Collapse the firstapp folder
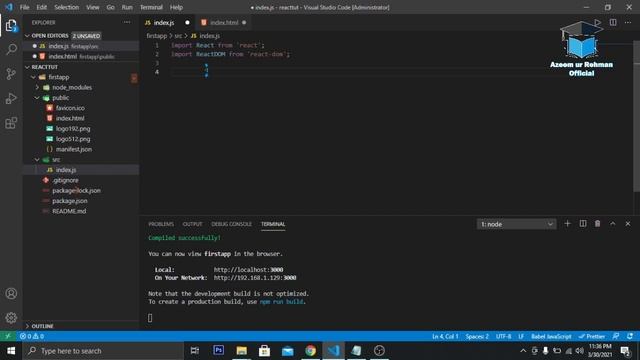Image resolution: width=640 pixels, height=360 pixels. click(33, 77)
